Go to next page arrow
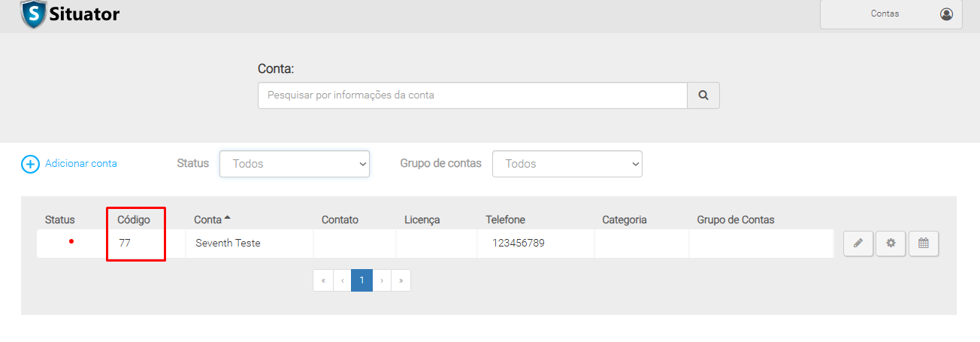 pyautogui.click(x=382, y=280)
